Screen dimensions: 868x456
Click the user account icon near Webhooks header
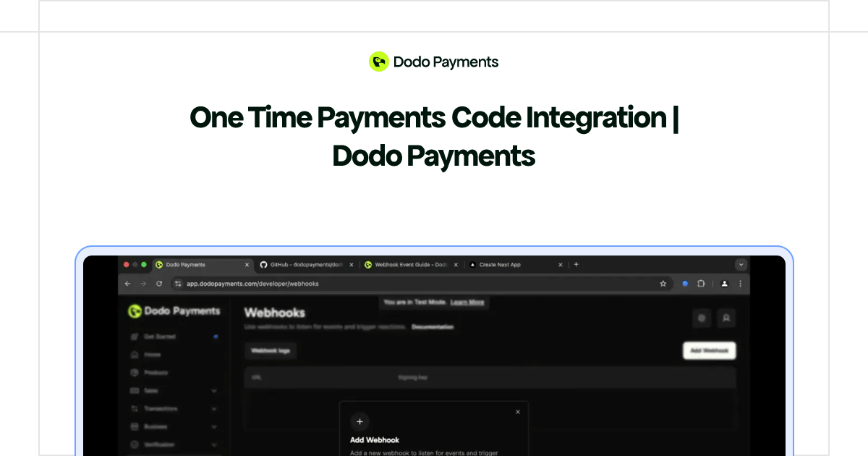[727, 317]
